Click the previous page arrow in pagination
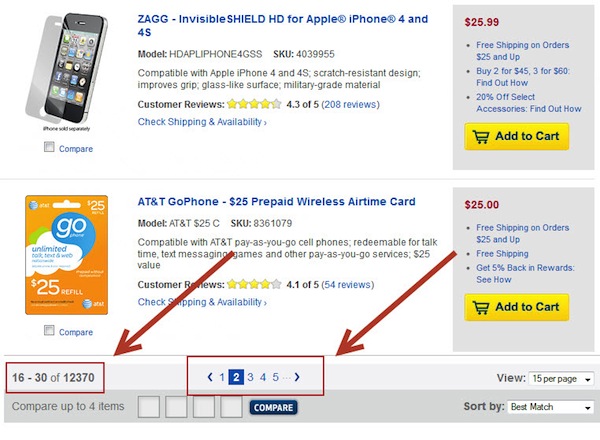This screenshot has height=440, width=600. coord(210,377)
